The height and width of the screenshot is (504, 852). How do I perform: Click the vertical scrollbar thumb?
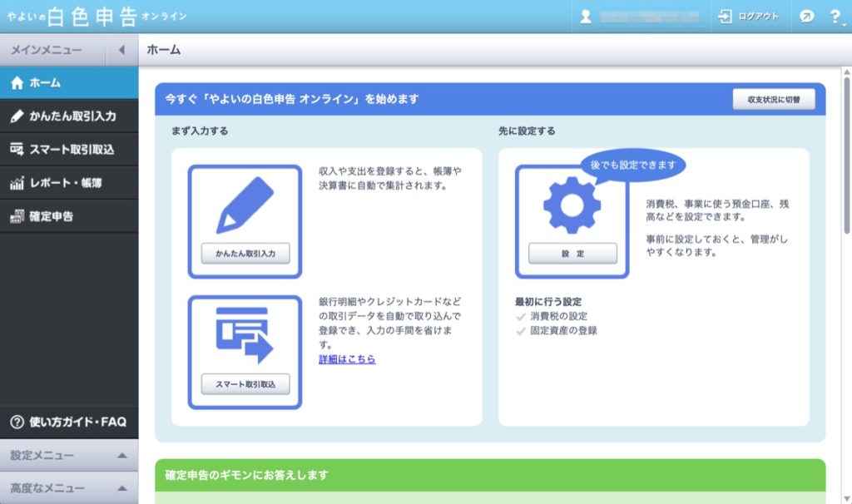pos(846,156)
